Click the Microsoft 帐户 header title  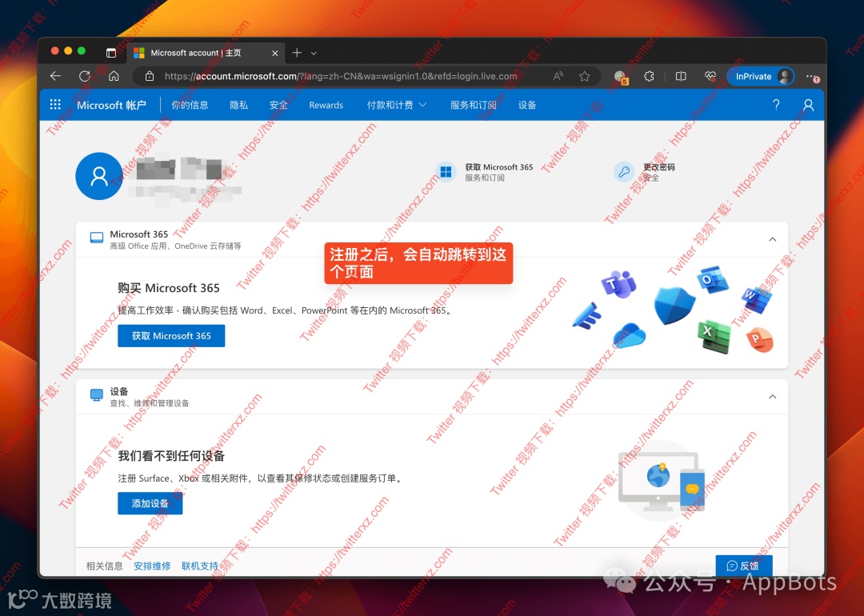point(111,105)
